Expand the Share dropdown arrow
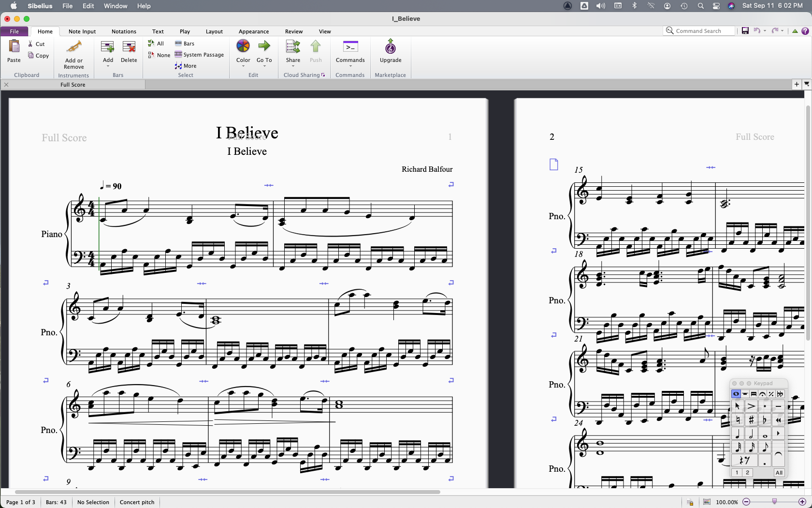The width and height of the screenshot is (812, 508). 293,66
